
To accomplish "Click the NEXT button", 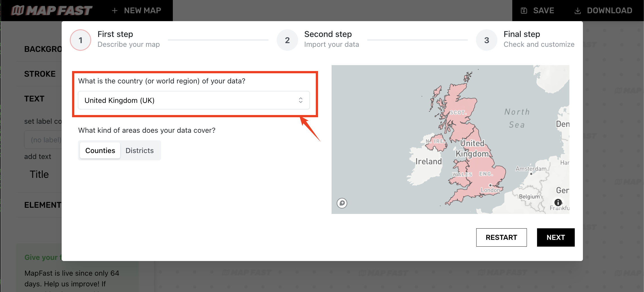I will click(x=556, y=237).
